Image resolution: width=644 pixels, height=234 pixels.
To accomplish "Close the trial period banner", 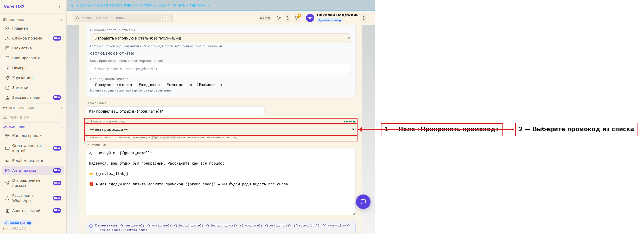I will point(369,5).
